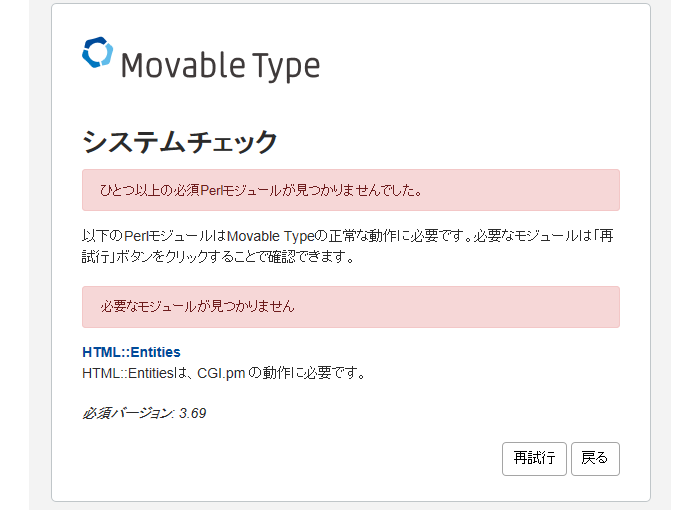Screen dimensions: 700x510
Task: Open the HTML::Entities module link
Action: click(131, 352)
